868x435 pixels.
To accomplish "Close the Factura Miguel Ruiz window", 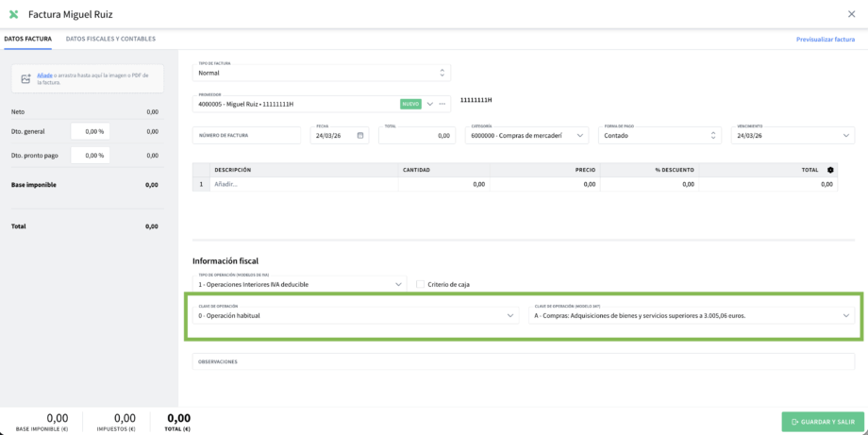I will point(851,14).
